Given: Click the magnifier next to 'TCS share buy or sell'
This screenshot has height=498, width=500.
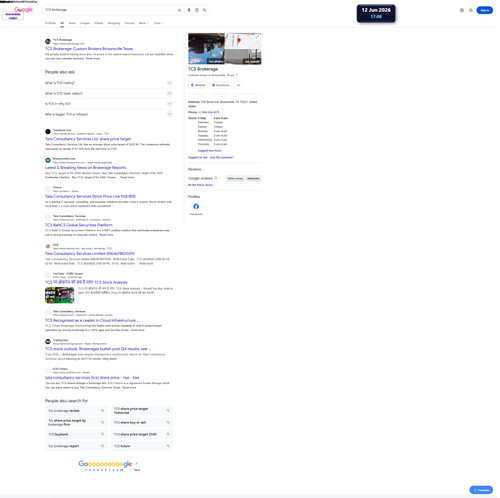Looking at the screenshot, I should 168,422.
